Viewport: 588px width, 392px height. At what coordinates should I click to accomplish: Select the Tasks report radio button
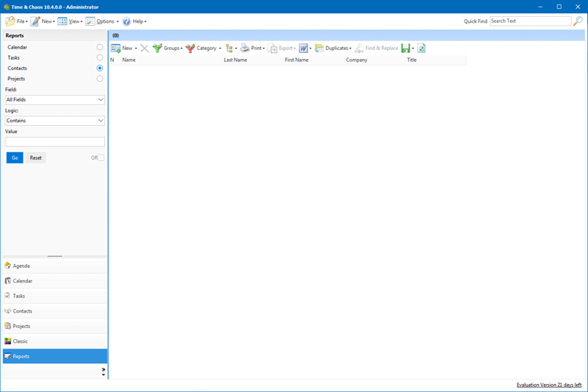tap(99, 57)
